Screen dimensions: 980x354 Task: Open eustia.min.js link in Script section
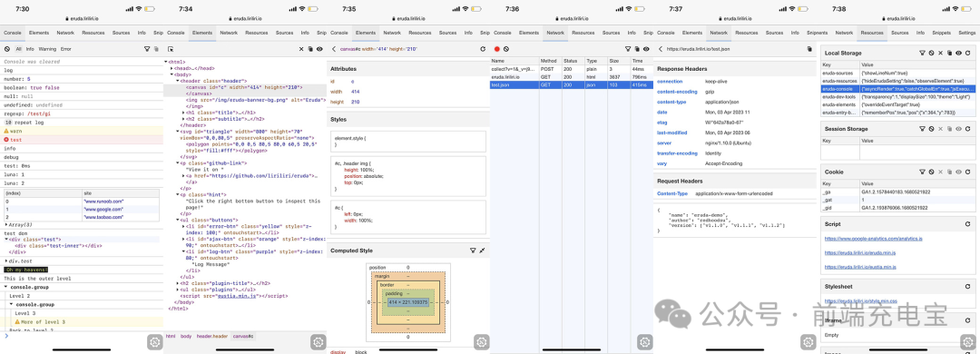click(860, 267)
